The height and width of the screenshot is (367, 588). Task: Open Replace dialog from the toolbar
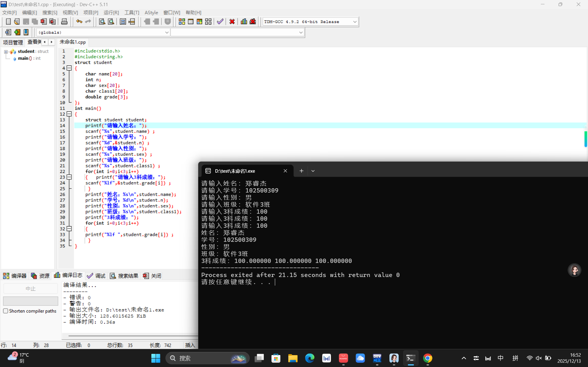pyautogui.click(x=111, y=21)
